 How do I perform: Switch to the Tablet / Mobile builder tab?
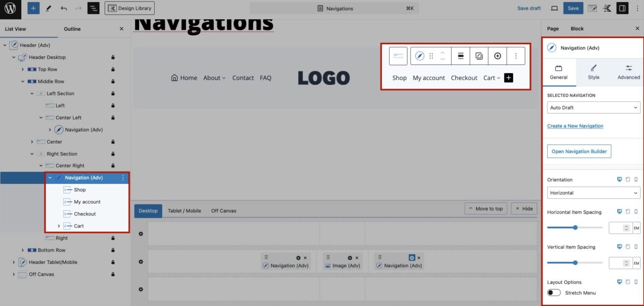(x=184, y=210)
